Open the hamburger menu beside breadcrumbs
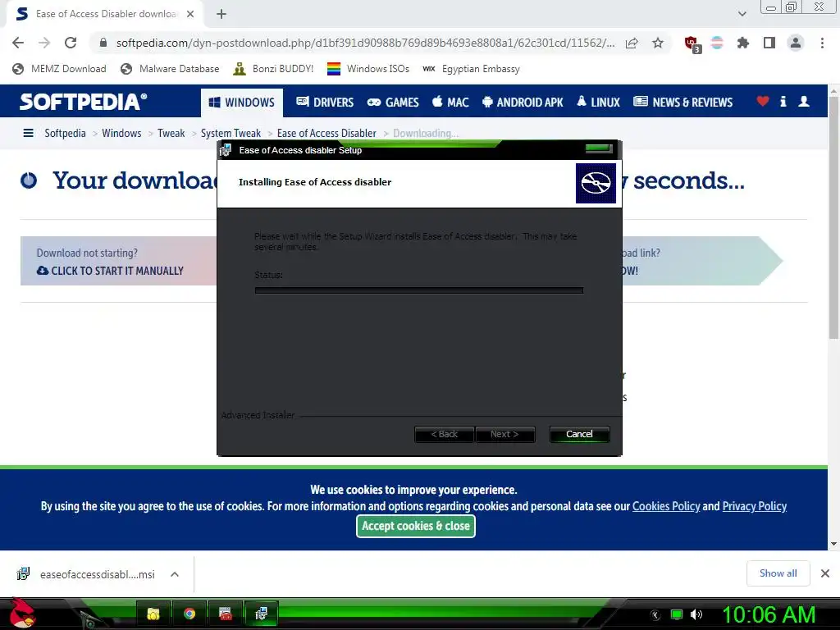840x630 pixels. coord(29,133)
